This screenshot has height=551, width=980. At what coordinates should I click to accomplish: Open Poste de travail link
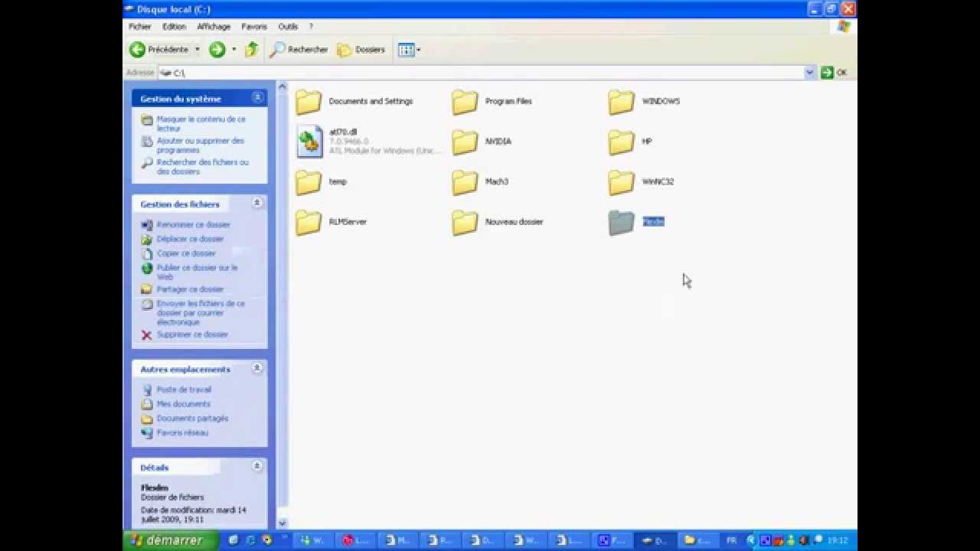coord(184,390)
